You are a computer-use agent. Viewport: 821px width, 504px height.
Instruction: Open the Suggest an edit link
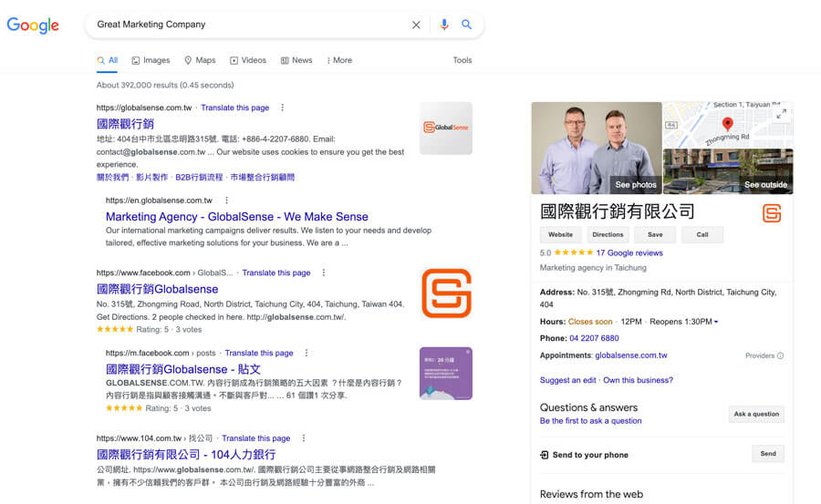click(x=567, y=380)
